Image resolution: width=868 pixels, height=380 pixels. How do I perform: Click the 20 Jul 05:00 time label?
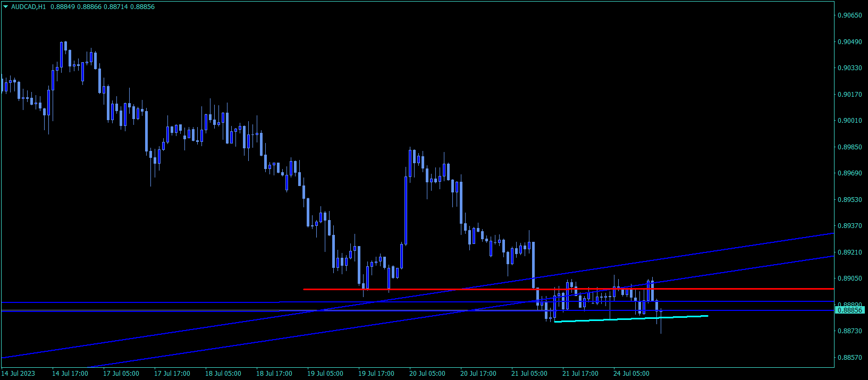(x=427, y=374)
